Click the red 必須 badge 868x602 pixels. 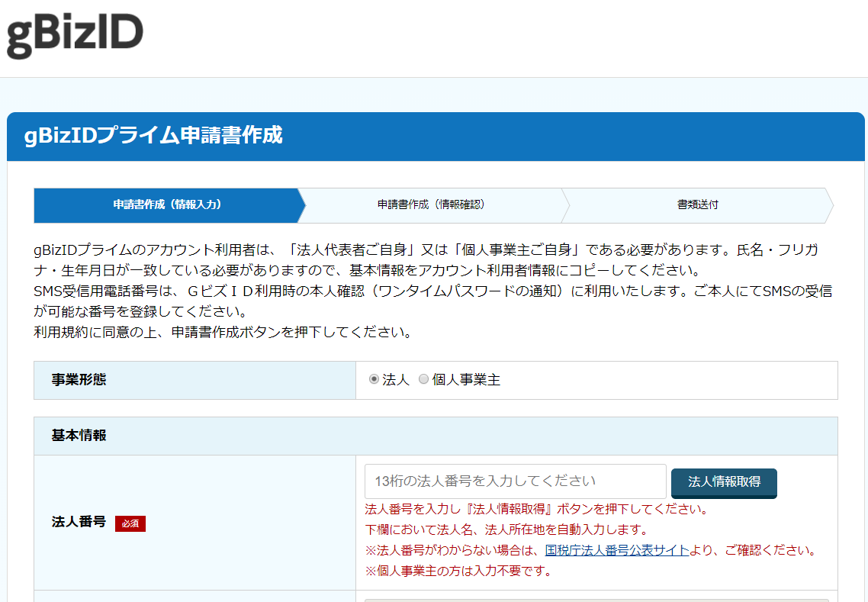[130, 523]
